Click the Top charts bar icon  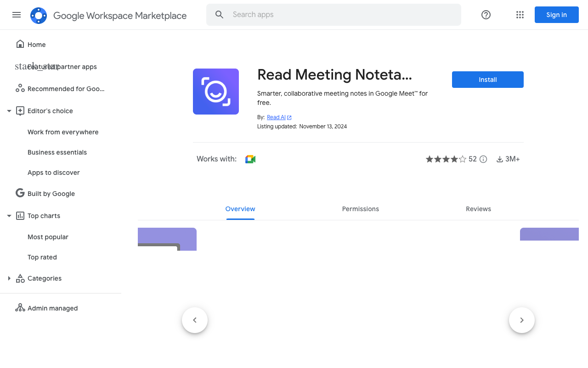coord(20,215)
